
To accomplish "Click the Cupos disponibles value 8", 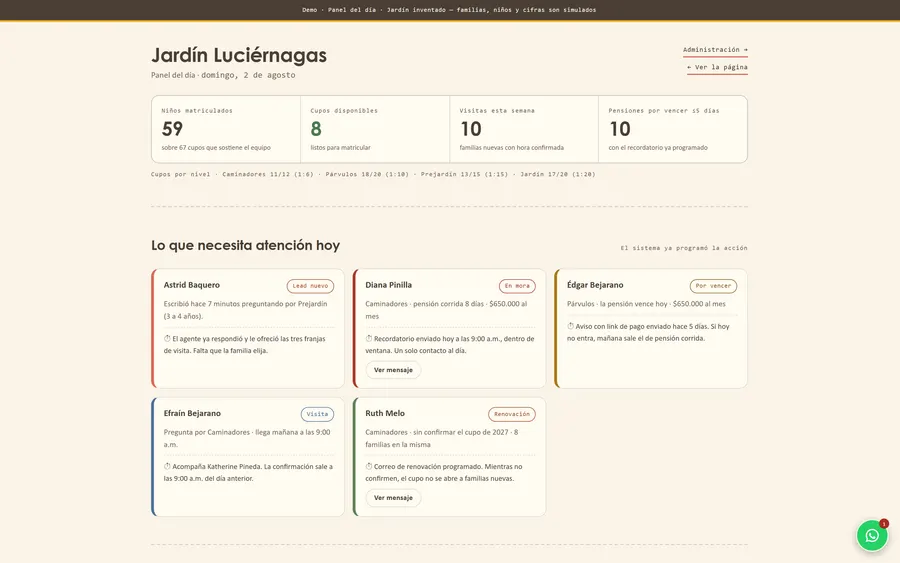I will click(x=316, y=129).
